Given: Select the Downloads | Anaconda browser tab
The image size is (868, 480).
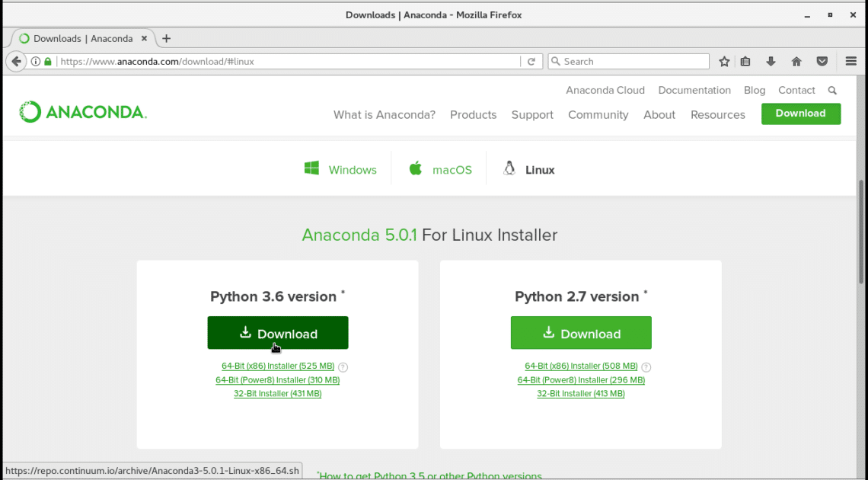Looking at the screenshot, I should coord(83,38).
